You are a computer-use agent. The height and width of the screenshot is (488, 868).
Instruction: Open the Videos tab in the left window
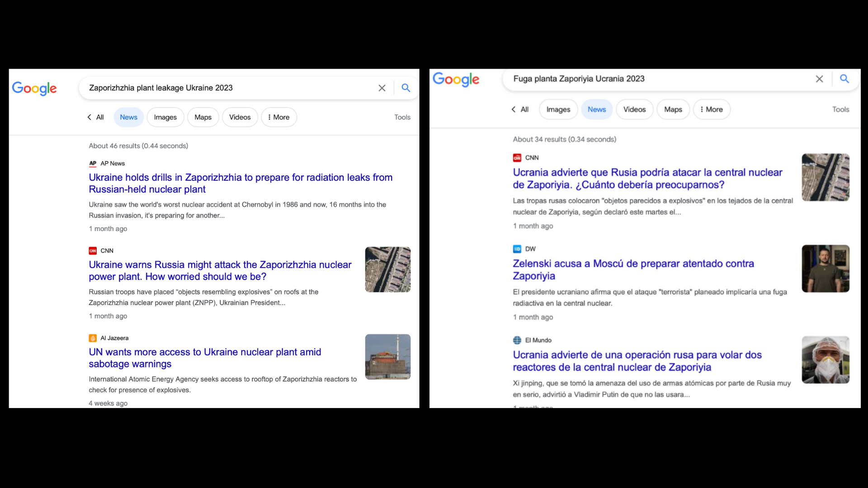(x=240, y=117)
